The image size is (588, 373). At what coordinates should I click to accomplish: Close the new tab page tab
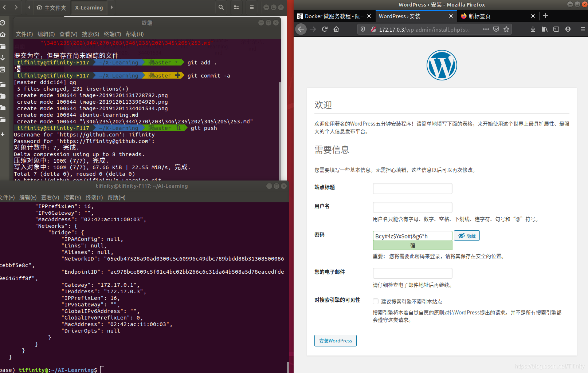533,16
